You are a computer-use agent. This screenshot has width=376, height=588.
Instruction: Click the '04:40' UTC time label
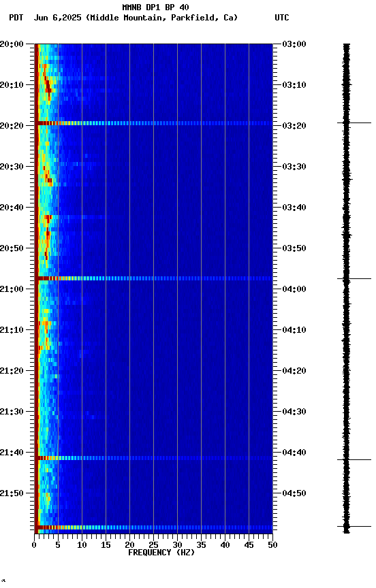click(x=294, y=453)
